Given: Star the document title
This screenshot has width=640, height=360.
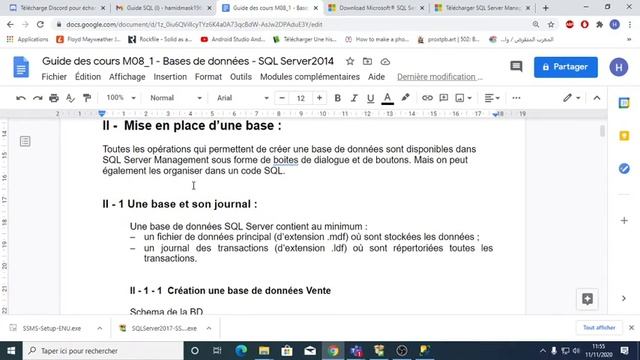Looking at the screenshot, I should pyautogui.click(x=350, y=62).
